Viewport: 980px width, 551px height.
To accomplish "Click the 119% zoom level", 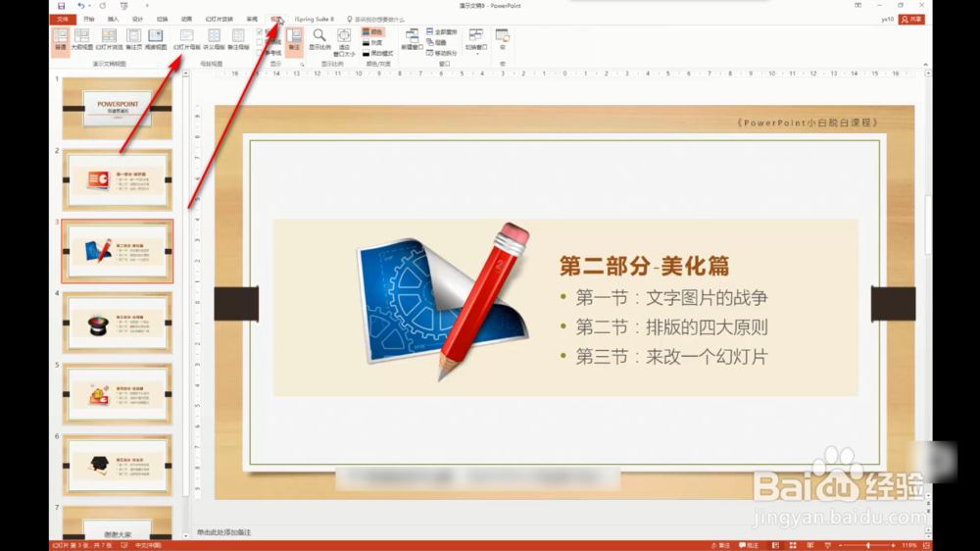I will coord(909,545).
